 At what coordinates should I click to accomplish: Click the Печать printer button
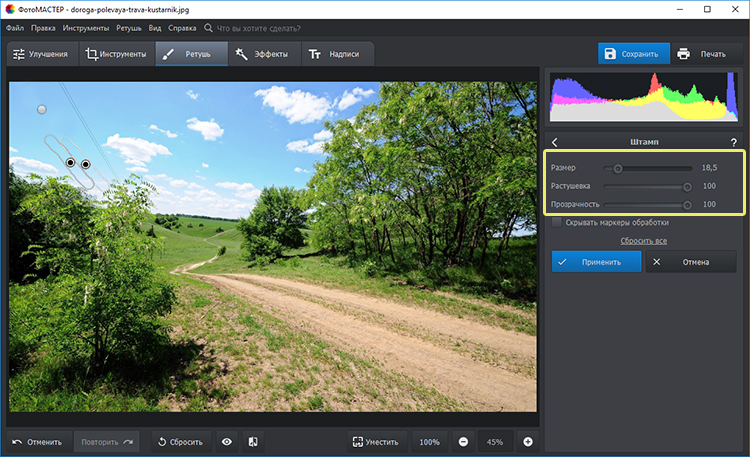click(x=702, y=54)
